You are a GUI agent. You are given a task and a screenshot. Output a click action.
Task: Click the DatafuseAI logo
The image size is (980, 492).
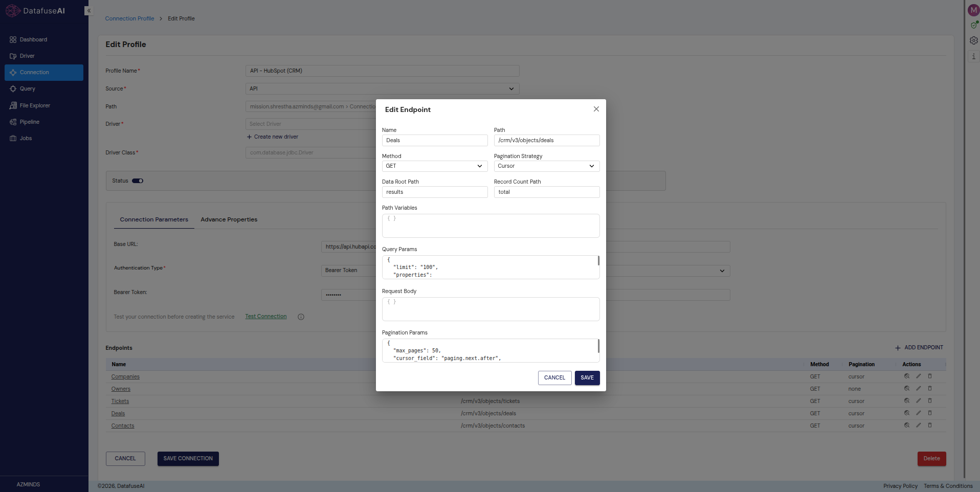point(35,11)
